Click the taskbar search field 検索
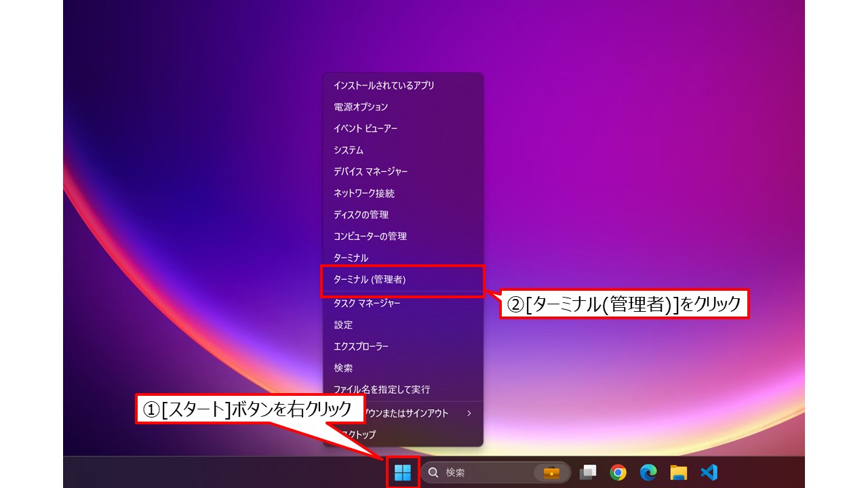Viewport: 868px width, 488px height. coord(495,472)
